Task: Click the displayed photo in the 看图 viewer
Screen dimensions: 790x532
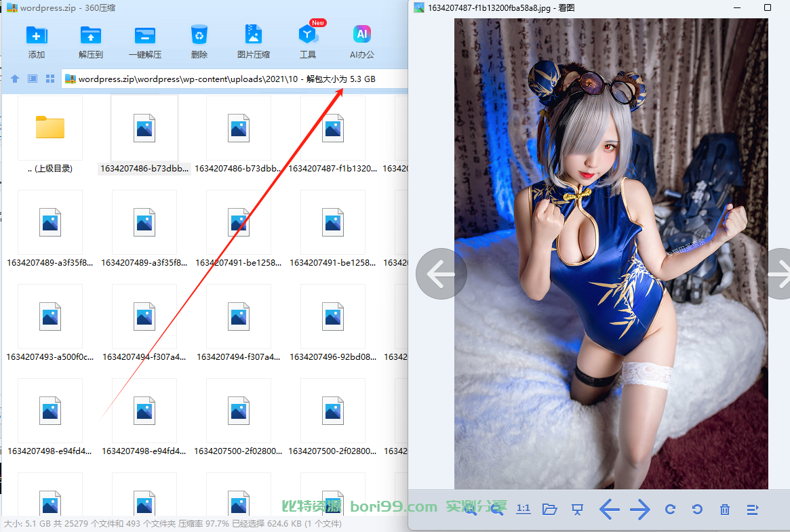Action: pyautogui.click(x=611, y=253)
